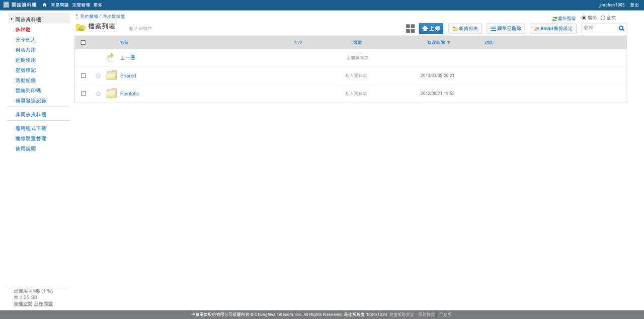
Task: Star the Pointofix folder
Action: tap(98, 94)
